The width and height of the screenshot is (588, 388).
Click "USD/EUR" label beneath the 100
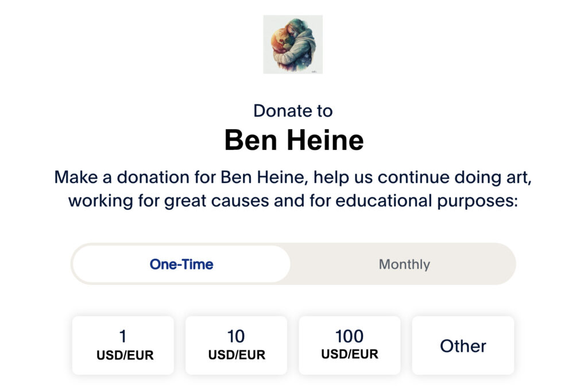[x=350, y=355]
